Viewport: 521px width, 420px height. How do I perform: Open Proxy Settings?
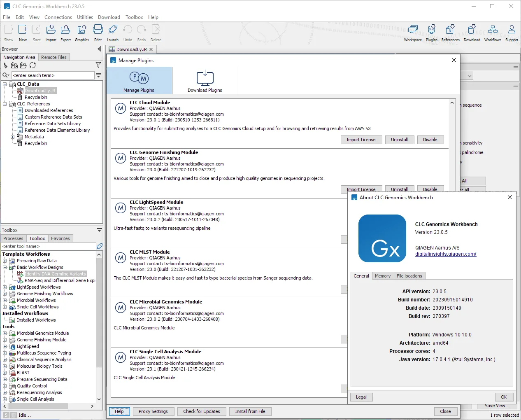tap(153, 411)
